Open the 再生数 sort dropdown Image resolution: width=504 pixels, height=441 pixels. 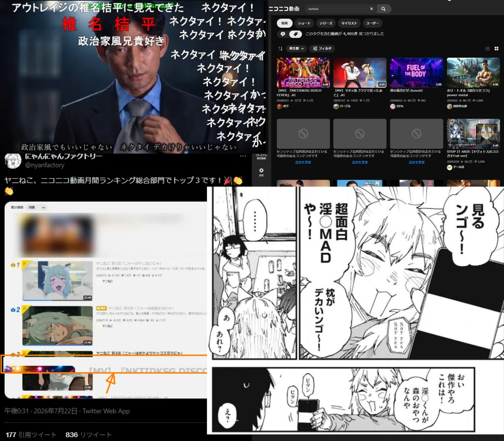coord(296,48)
